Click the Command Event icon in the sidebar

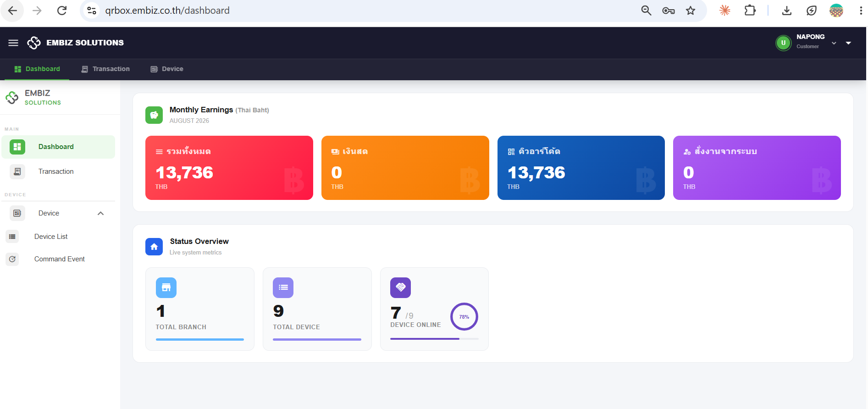click(x=12, y=259)
